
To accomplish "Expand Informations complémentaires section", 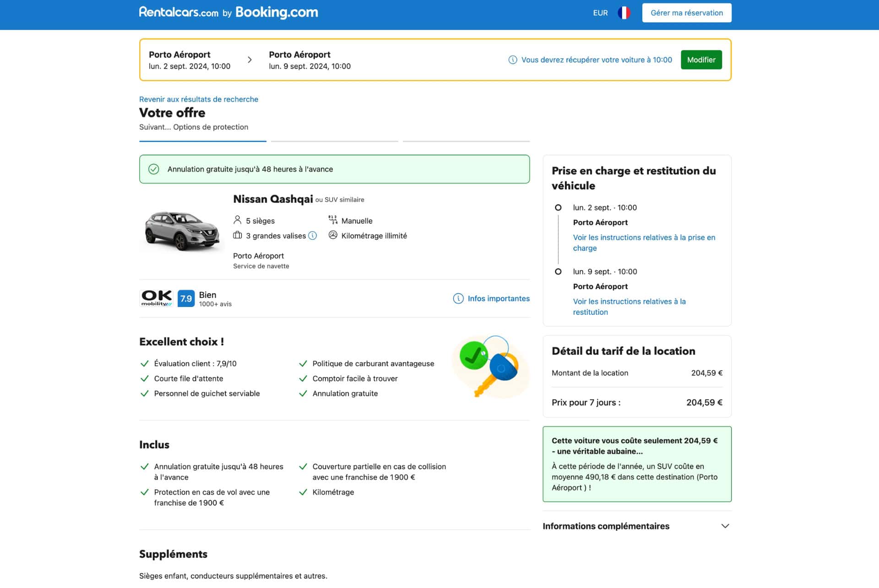I will pos(637,526).
